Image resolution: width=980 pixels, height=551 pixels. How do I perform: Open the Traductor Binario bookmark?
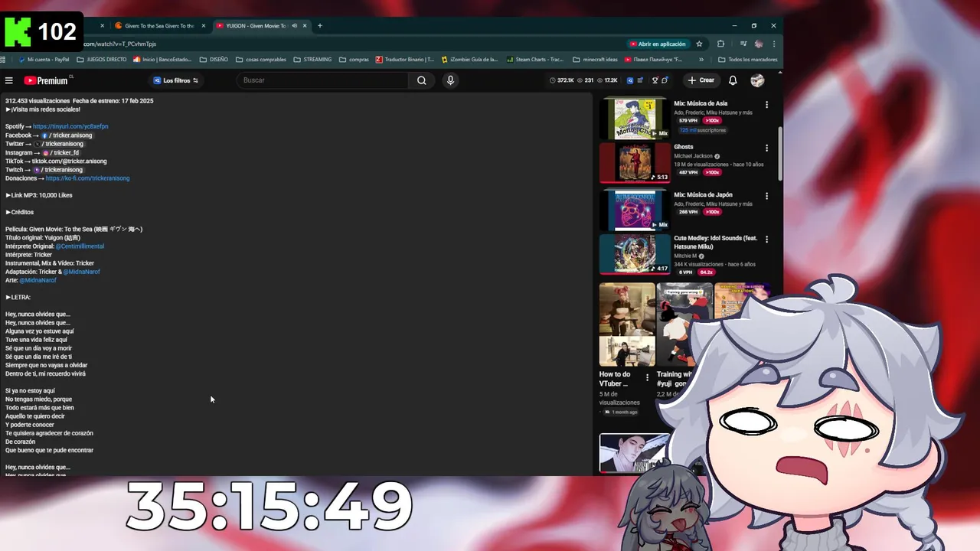coord(405,60)
